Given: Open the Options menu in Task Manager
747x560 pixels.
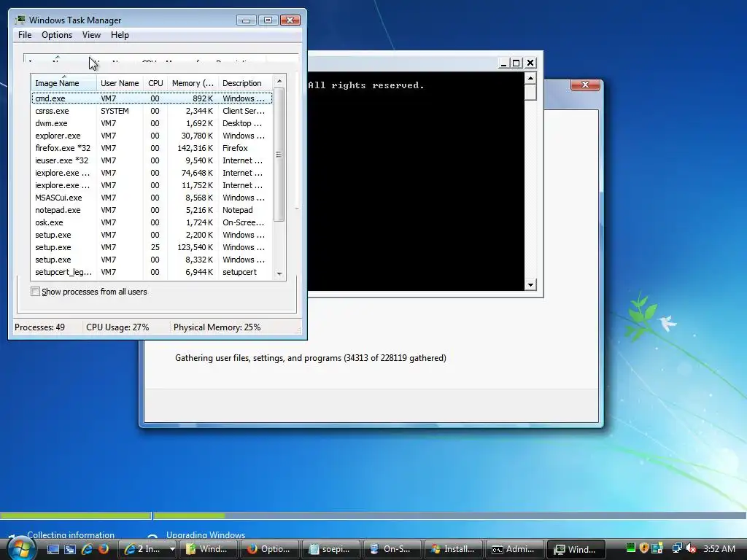Looking at the screenshot, I should [x=57, y=35].
